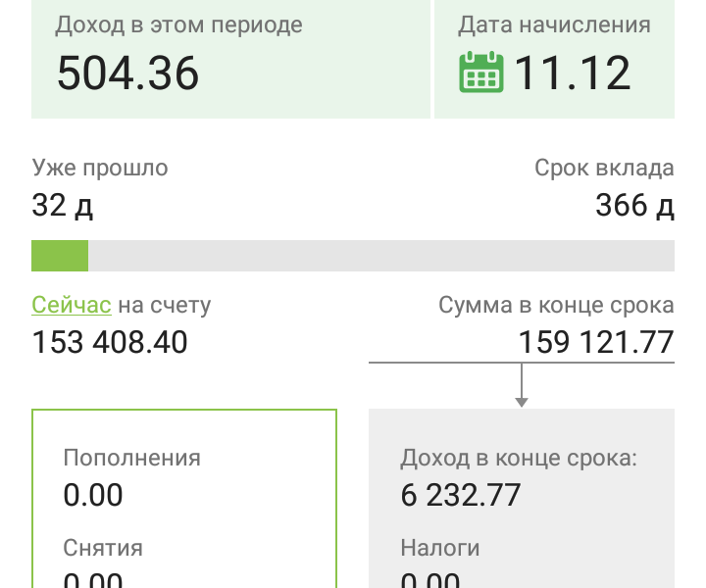Viewport: 706px width, 588px height.
Task: Tap the current balance 153 408.40
Action: 110,343
